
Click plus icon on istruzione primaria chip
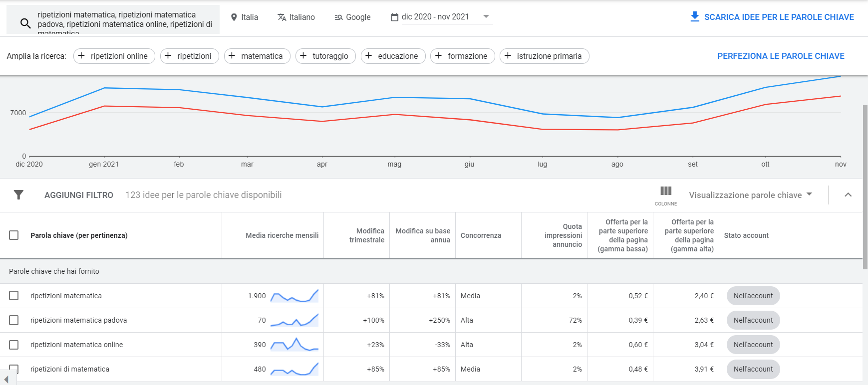(508, 56)
